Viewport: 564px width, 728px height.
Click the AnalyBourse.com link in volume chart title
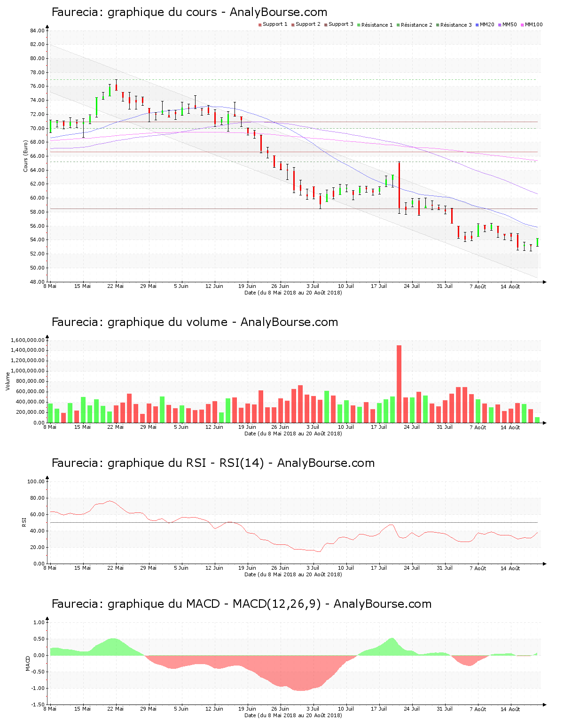click(290, 322)
